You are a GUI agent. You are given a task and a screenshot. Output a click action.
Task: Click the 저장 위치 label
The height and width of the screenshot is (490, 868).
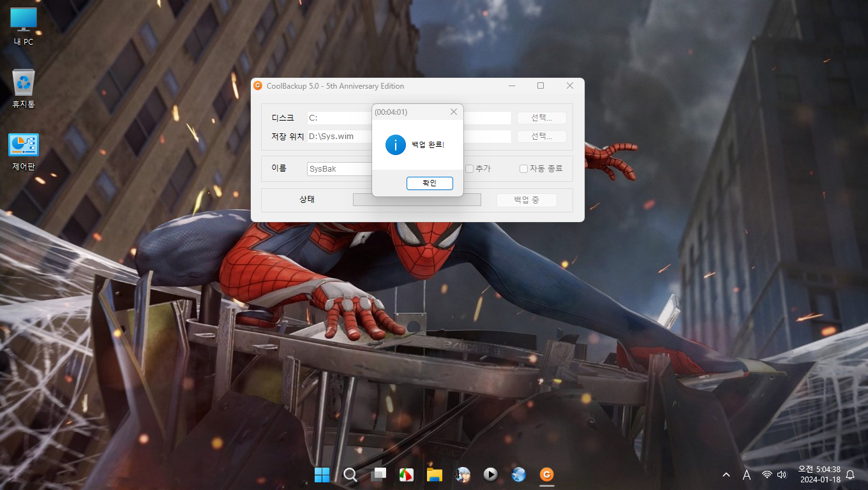click(x=288, y=136)
